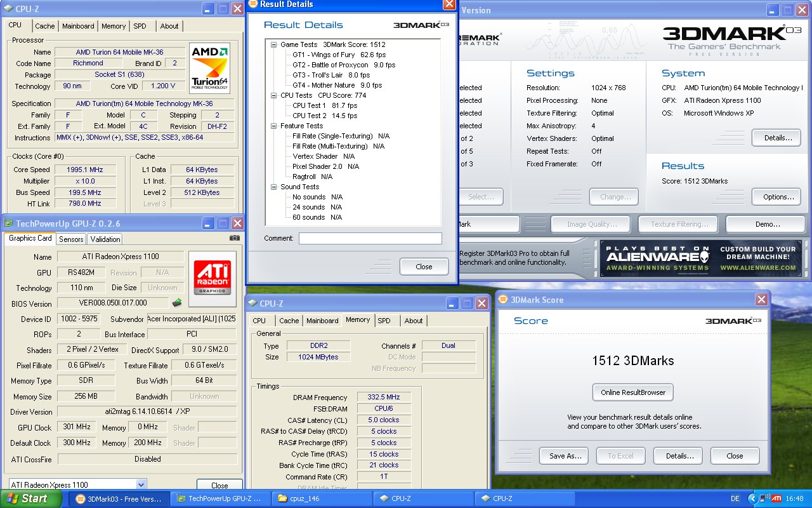
Task: Collapse the Sound Tests tree node
Action: 274,187
